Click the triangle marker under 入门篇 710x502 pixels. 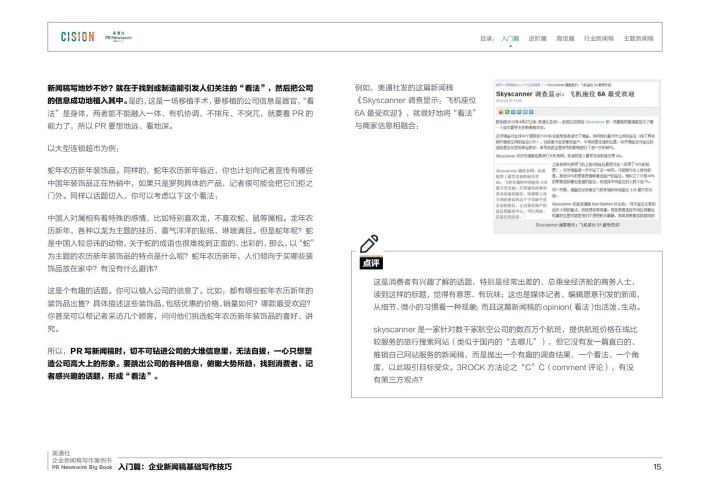[510, 47]
